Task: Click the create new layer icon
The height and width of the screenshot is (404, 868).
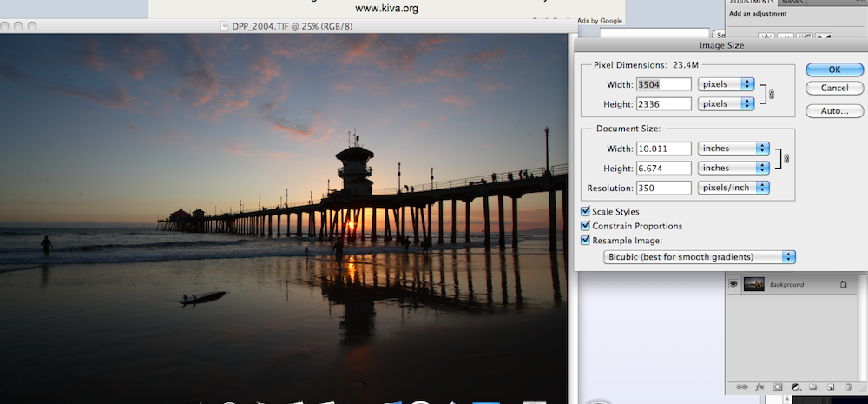Action: [830, 387]
